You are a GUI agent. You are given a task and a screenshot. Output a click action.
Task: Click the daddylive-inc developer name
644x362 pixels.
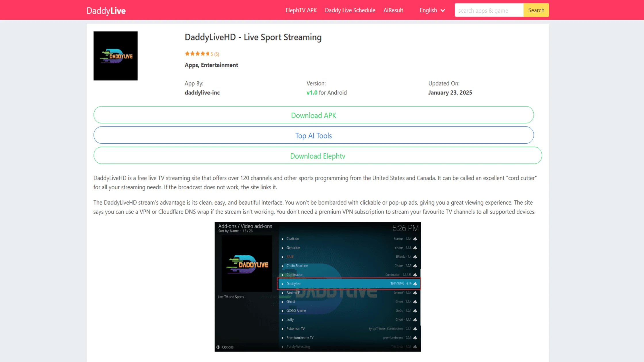(x=202, y=93)
